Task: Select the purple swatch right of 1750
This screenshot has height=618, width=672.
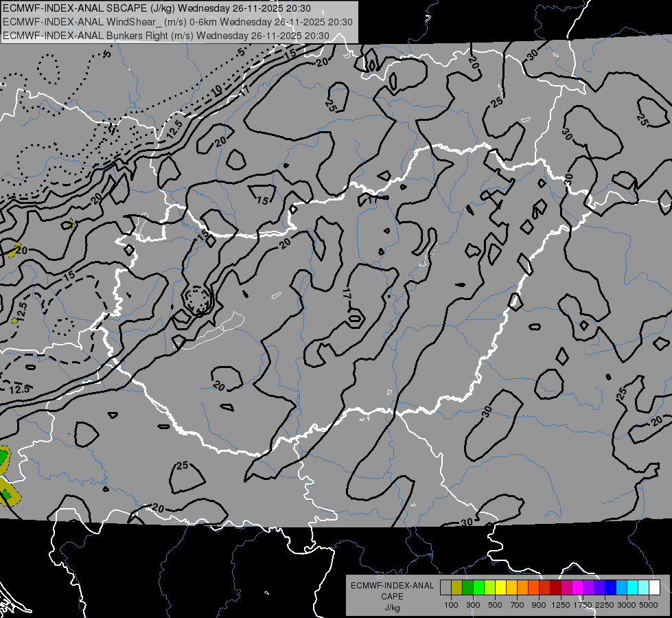Action: [588, 587]
